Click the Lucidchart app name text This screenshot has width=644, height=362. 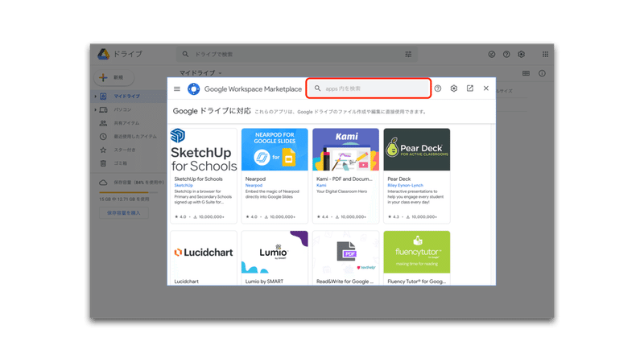tap(187, 282)
